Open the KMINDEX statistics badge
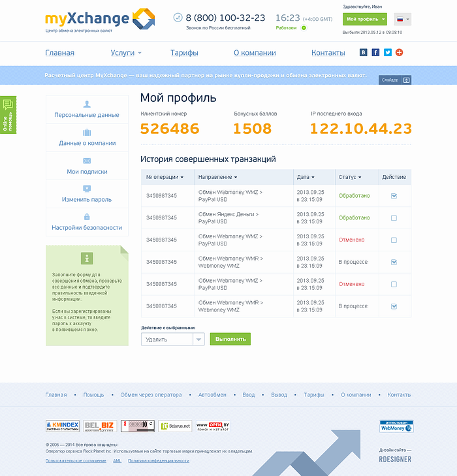 point(63,426)
